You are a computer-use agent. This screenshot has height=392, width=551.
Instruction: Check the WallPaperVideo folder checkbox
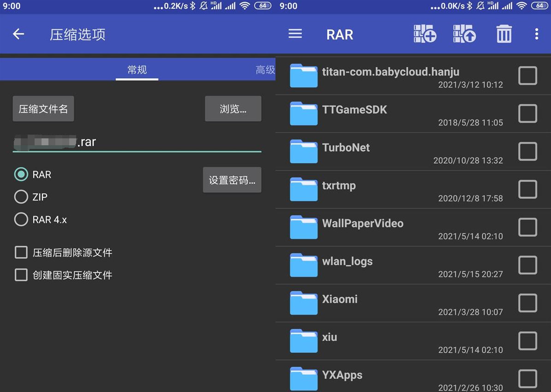(527, 227)
